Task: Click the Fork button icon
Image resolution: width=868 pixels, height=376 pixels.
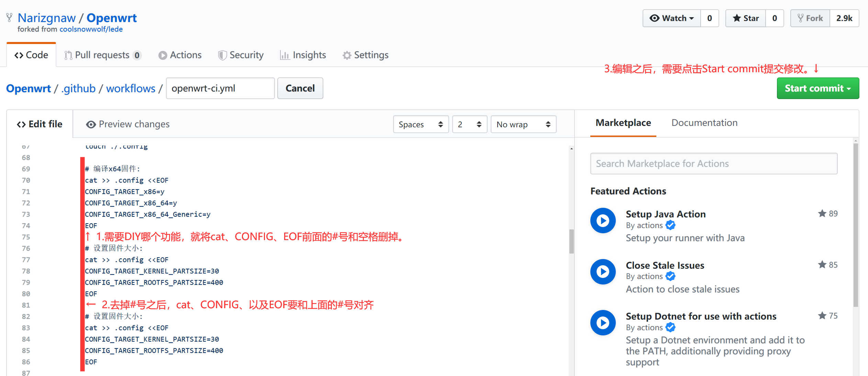Action: click(801, 18)
